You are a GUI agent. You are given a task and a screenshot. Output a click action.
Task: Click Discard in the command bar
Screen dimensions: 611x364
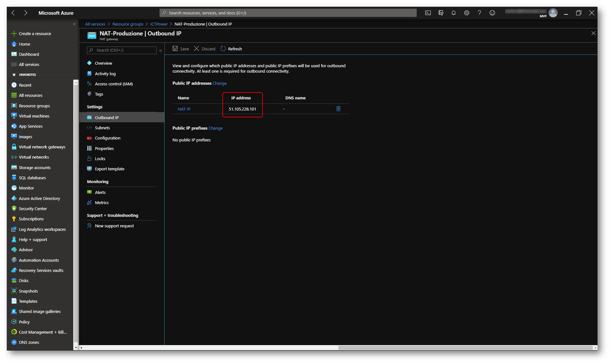205,49
